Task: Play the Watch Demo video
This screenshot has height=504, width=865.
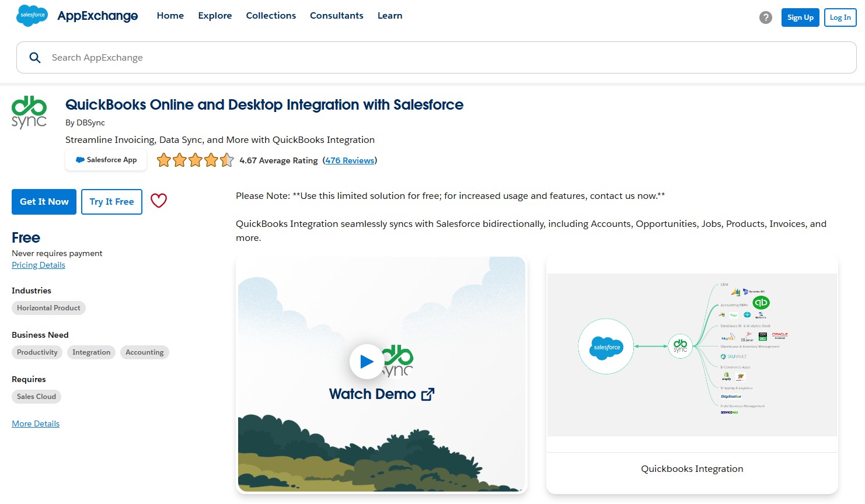Action: click(366, 362)
